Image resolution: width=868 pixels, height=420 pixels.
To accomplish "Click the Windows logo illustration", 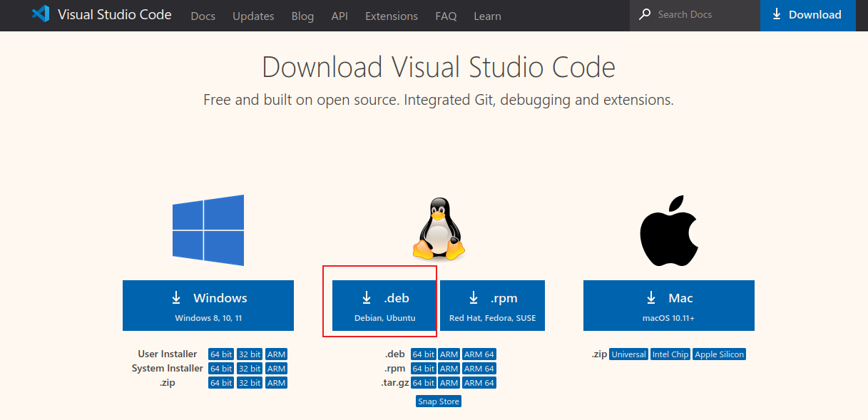I will pyautogui.click(x=208, y=230).
